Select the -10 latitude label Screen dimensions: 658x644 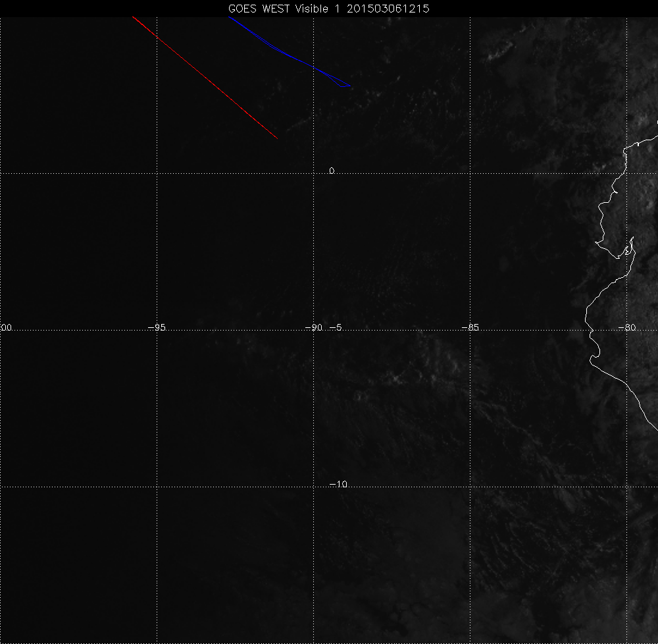pyautogui.click(x=338, y=484)
